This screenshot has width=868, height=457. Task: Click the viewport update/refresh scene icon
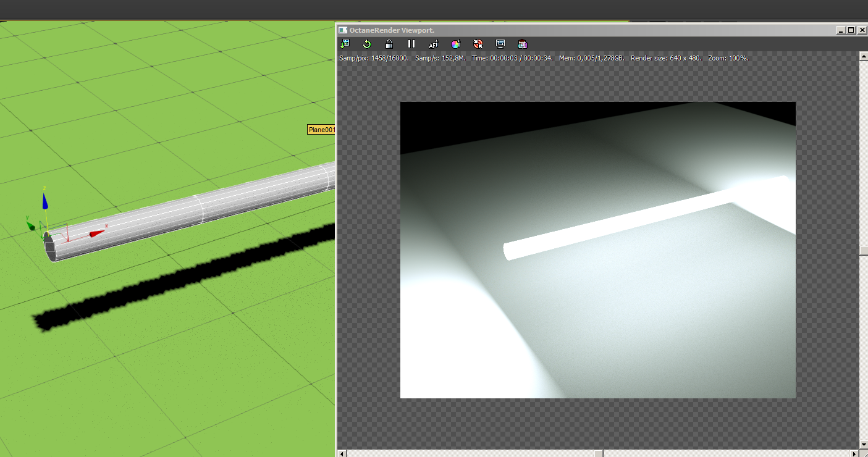(x=345, y=44)
